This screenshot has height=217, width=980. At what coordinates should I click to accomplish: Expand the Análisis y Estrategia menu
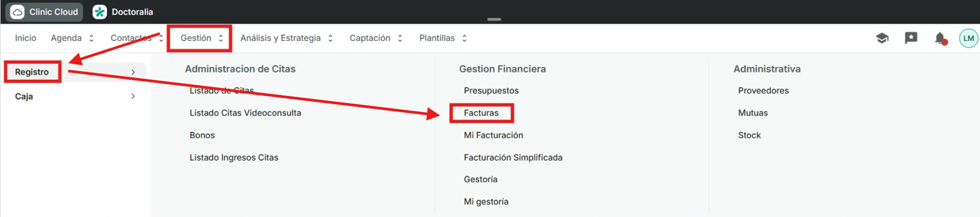pos(287,38)
